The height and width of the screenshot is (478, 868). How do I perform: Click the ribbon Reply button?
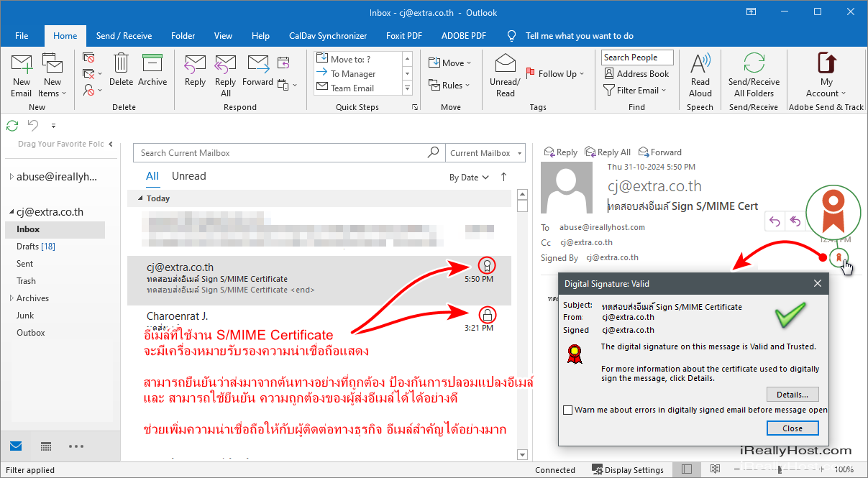[195, 70]
